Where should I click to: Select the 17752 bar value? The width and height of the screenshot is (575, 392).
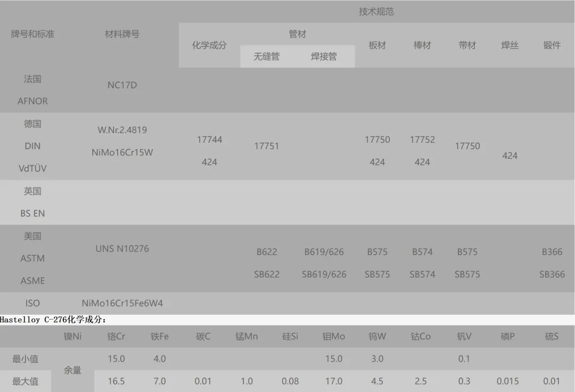click(422, 140)
